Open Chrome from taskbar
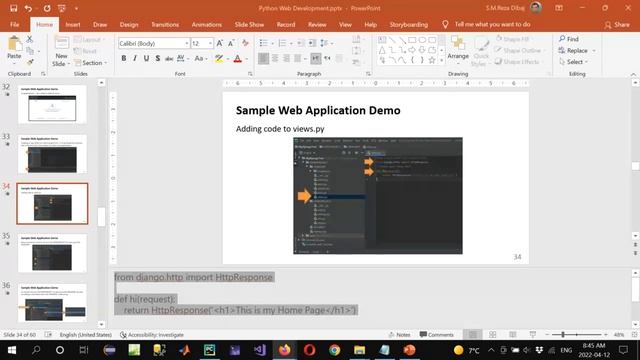The image size is (640, 360). (335, 350)
